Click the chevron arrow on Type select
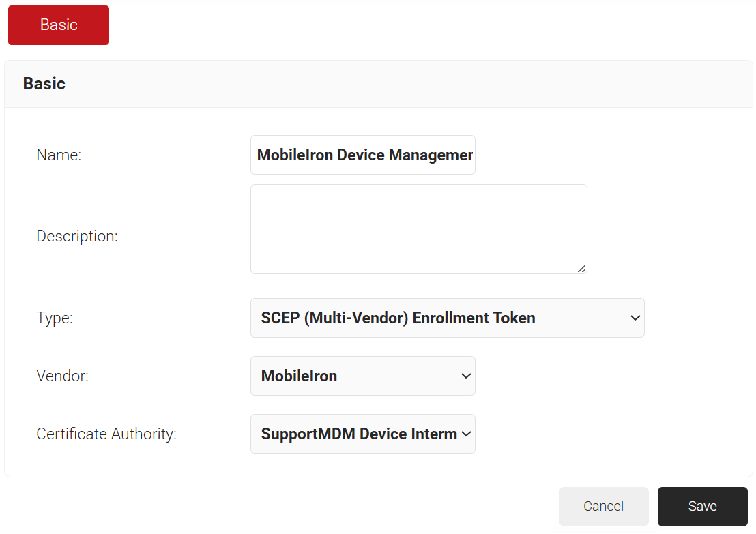756x534 pixels. point(635,318)
